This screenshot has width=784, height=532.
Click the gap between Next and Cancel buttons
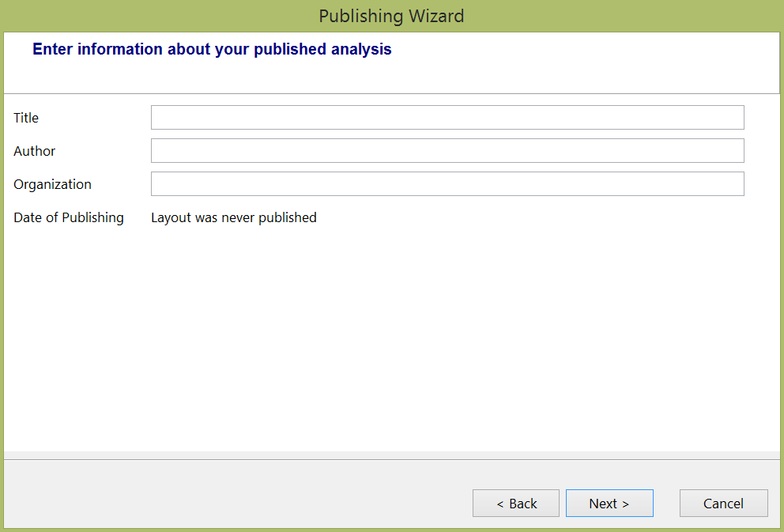[666, 504]
